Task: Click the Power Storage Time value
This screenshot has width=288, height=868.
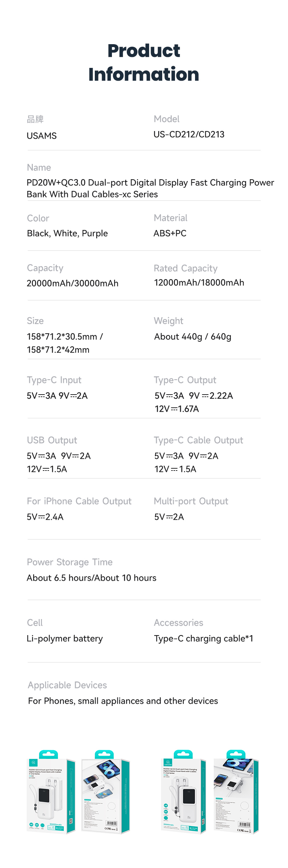Action: point(92,578)
